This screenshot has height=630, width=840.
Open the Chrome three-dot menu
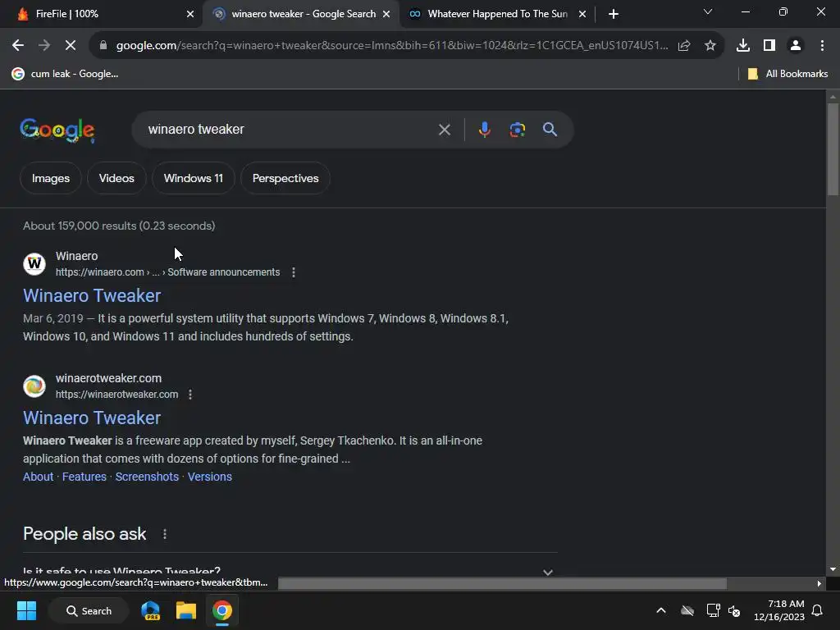tap(822, 46)
